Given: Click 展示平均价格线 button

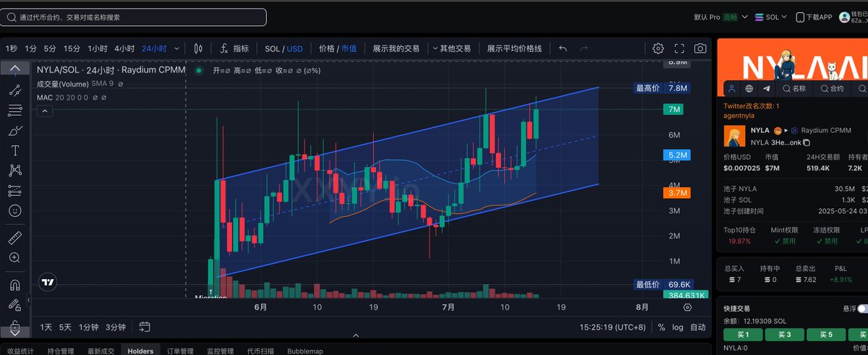Looking at the screenshot, I should click(x=514, y=48).
